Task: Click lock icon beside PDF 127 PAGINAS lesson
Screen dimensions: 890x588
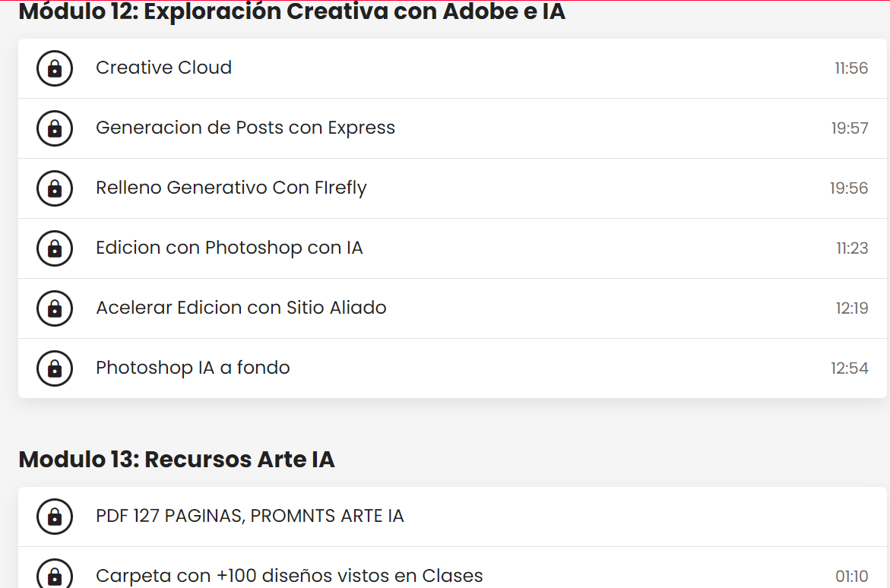Action: pyautogui.click(x=55, y=517)
